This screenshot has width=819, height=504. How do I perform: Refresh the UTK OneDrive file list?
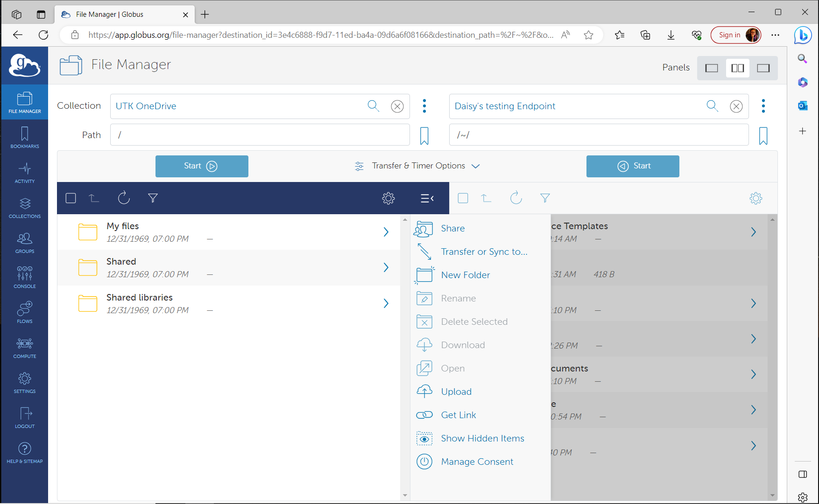(124, 198)
